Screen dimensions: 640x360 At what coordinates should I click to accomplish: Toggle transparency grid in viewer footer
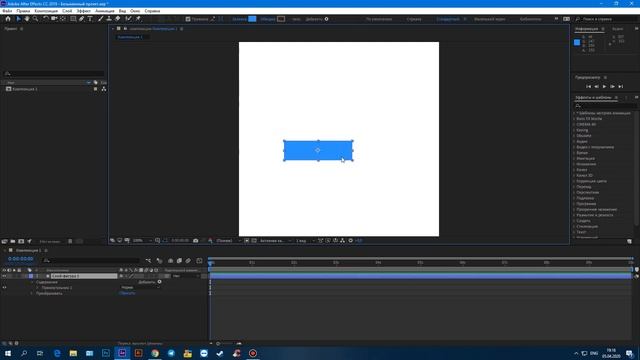(x=254, y=241)
